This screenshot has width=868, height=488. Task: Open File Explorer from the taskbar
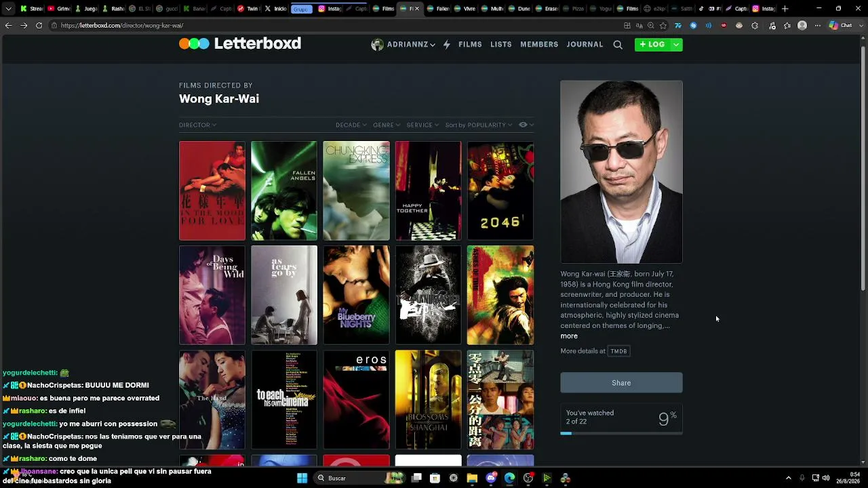coord(472,478)
